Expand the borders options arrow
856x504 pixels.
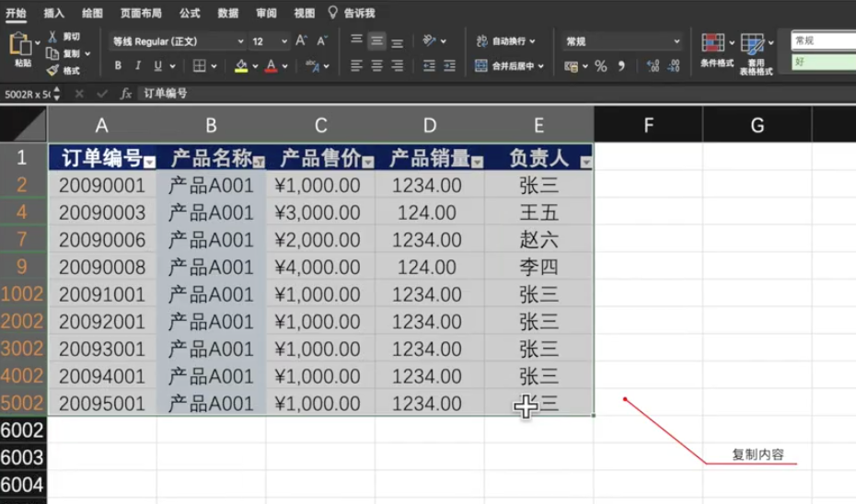214,66
